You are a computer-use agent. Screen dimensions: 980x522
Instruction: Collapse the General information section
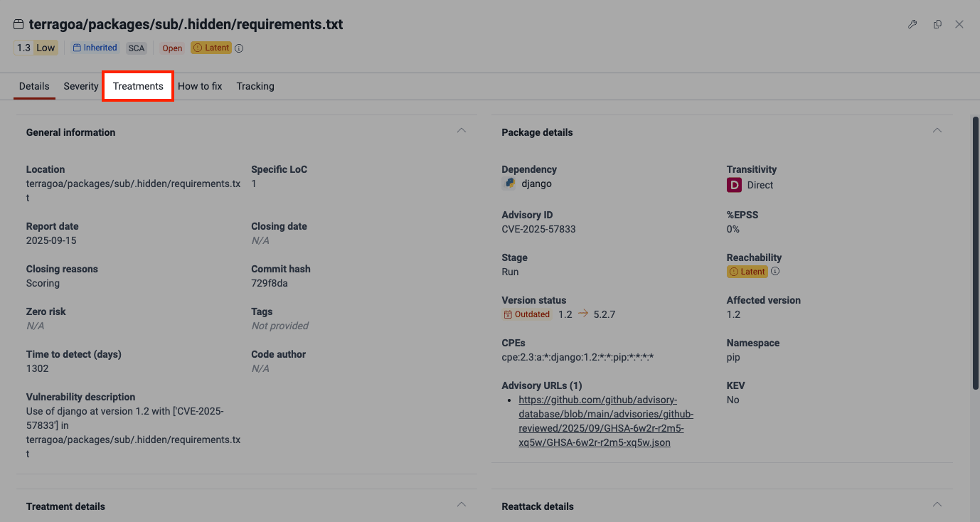[x=462, y=130]
